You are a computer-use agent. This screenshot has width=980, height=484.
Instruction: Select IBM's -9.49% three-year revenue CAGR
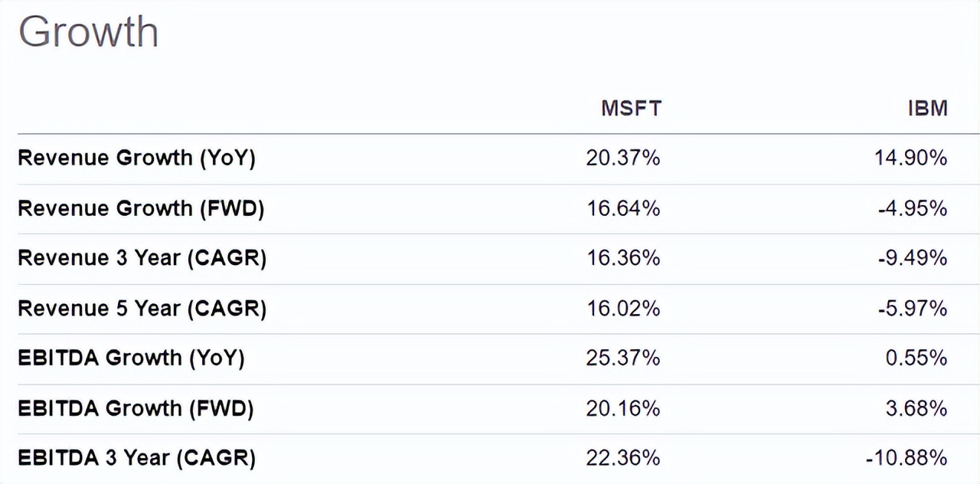pos(912,258)
